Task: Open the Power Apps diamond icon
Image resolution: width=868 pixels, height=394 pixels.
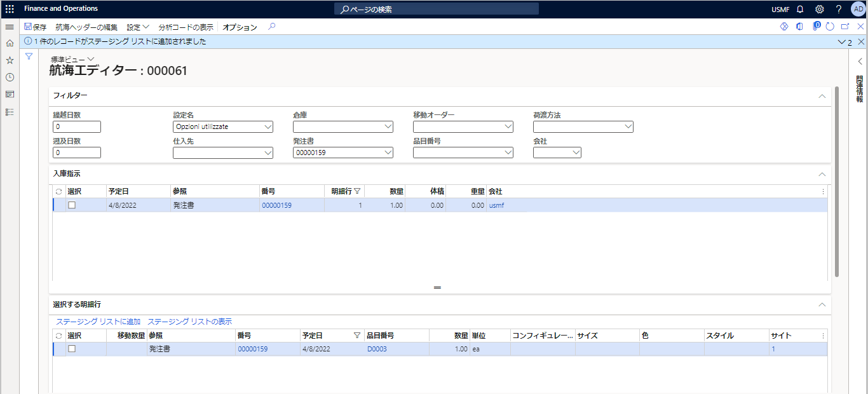Action: pyautogui.click(x=784, y=27)
